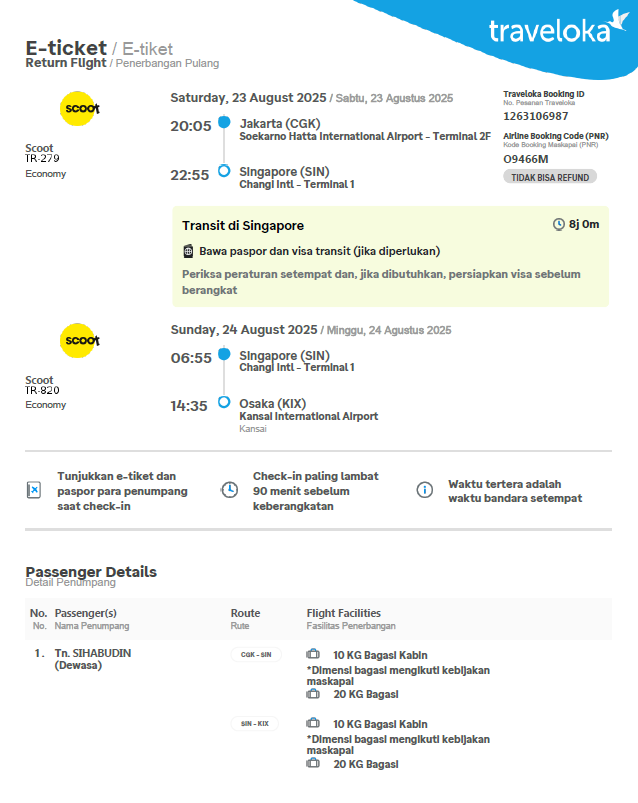Click the Passenger Details section heading
Image resolution: width=638 pixels, height=803 pixels.
click(91, 572)
